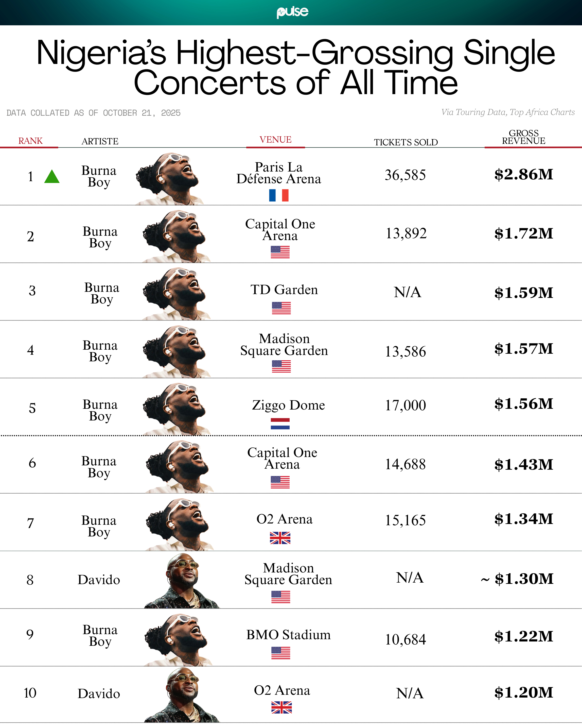582x728 pixels.
Task: Select the GROSS REVENUE column header
Action: (x=523, y=137)
